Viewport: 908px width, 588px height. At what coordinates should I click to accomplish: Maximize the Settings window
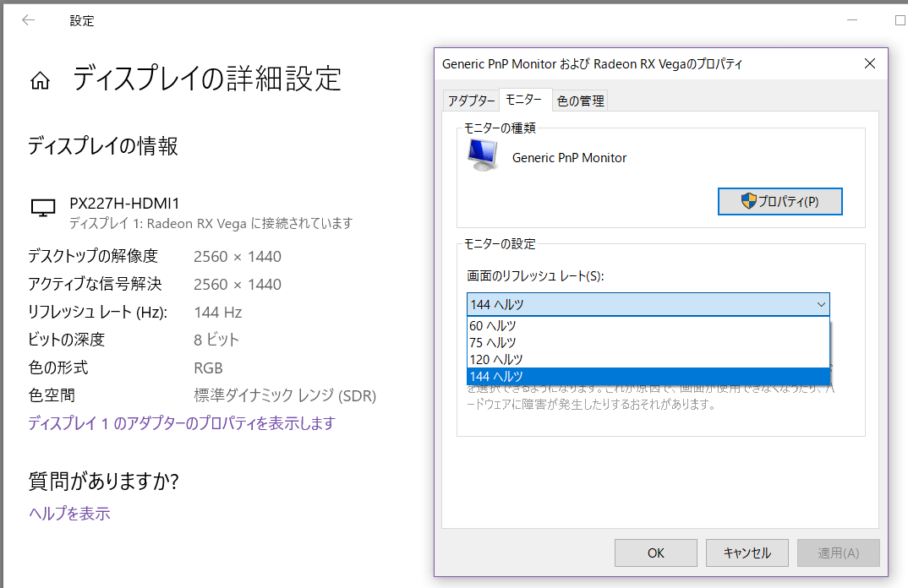[900, 20]
